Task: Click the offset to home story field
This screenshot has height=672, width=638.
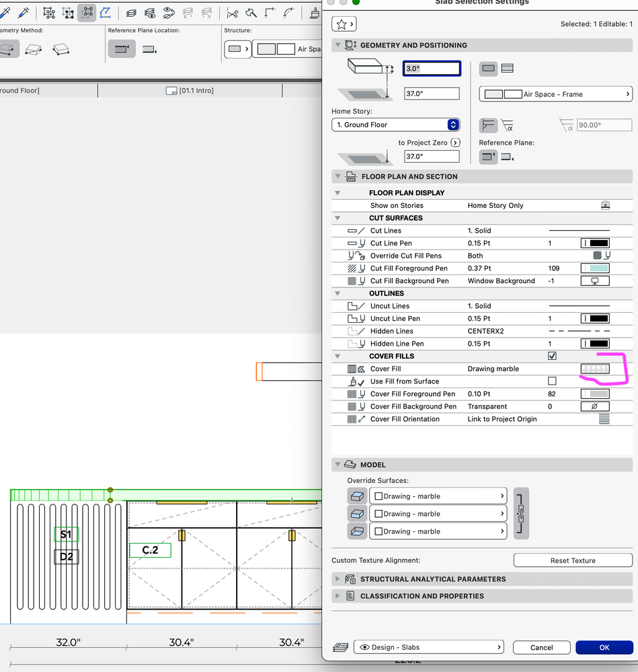Action: (432, 94)
